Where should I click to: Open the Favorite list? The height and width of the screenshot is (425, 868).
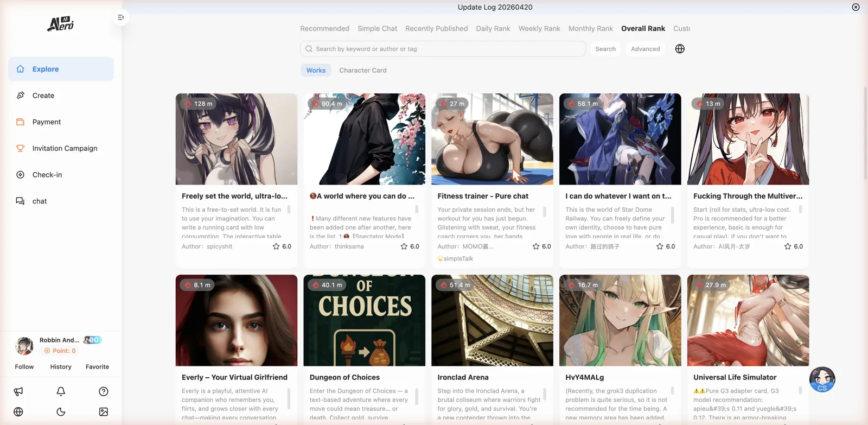click(x=97, y=367)
